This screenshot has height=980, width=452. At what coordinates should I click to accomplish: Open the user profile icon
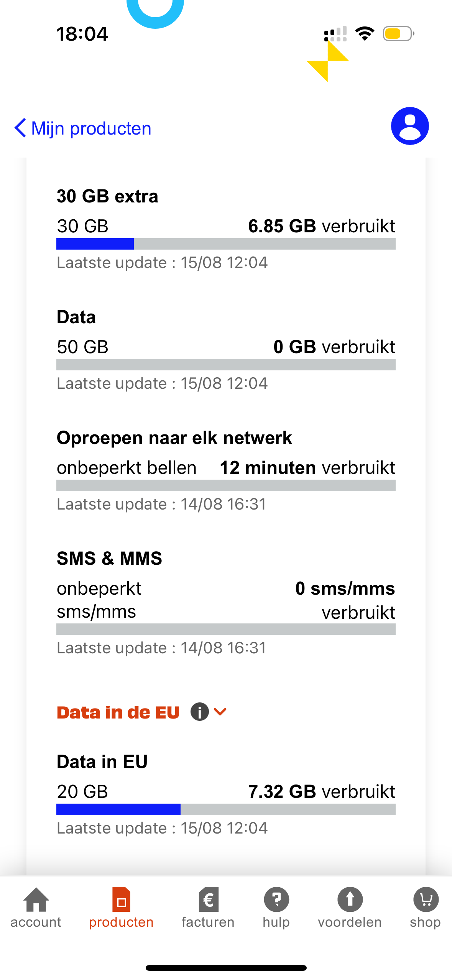pyautogui.click(x=409, y=126)
